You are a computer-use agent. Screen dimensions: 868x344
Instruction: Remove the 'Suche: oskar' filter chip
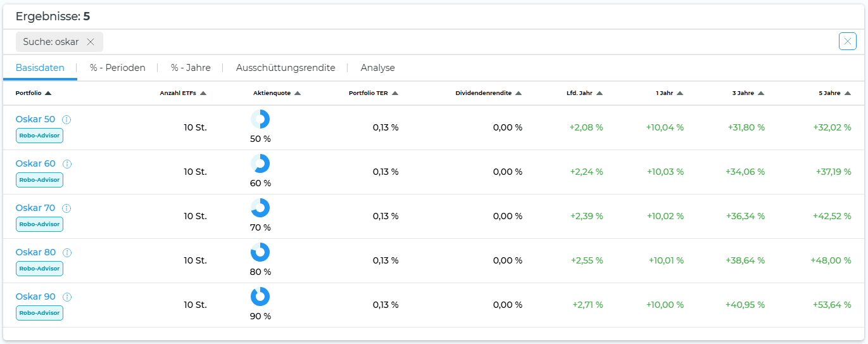[91, 42]
